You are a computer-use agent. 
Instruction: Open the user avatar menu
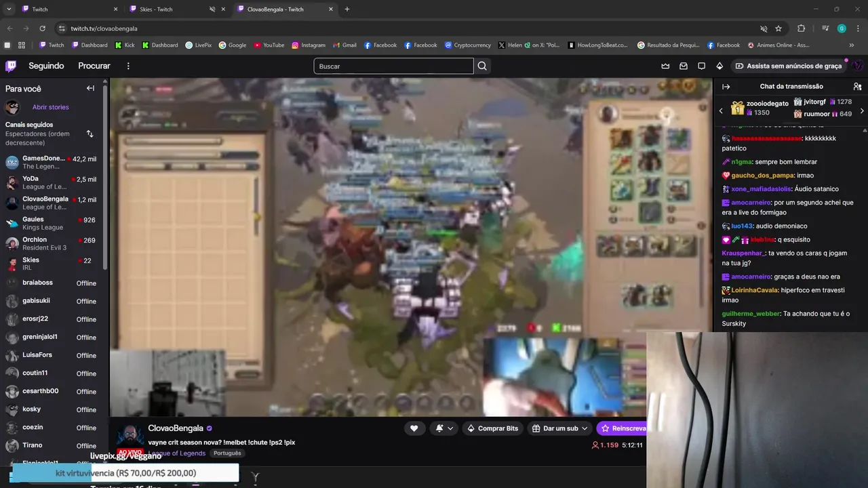click(857, 66)
